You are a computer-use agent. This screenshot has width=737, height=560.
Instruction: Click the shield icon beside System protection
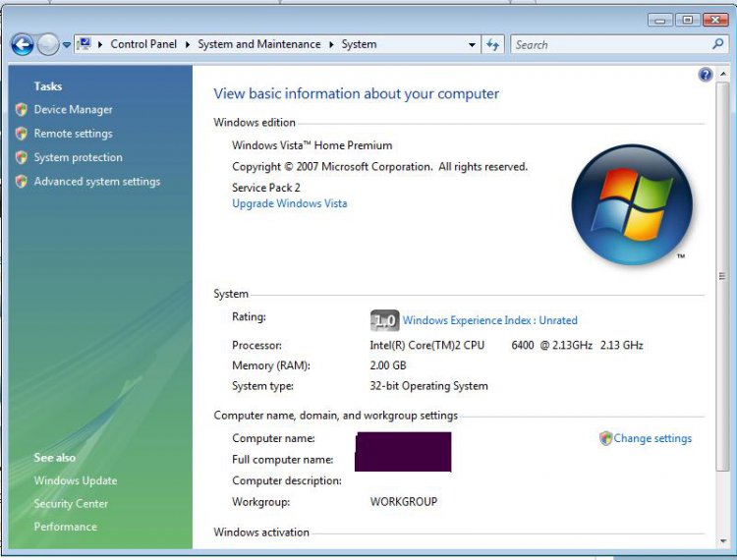[x=22, y=157]
